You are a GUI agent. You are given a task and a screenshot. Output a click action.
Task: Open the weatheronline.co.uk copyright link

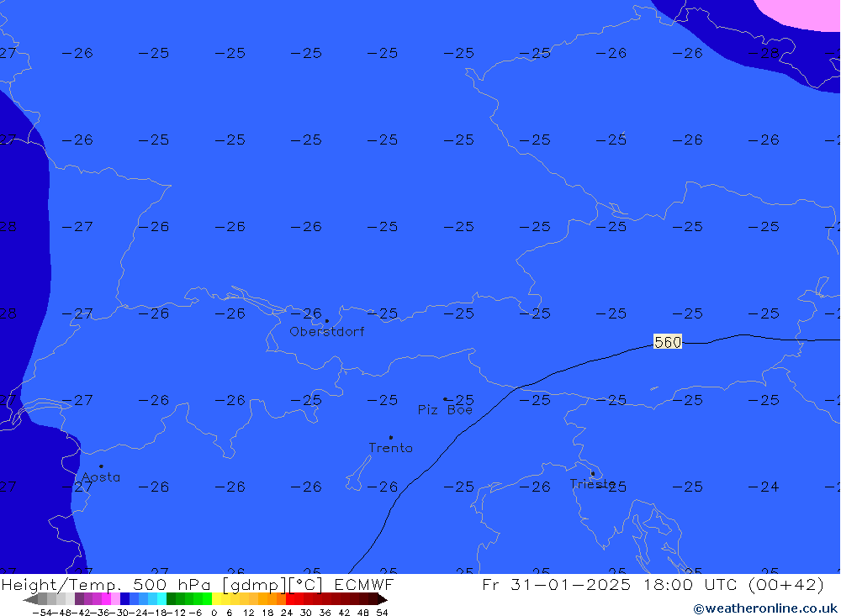coord(765,608)
